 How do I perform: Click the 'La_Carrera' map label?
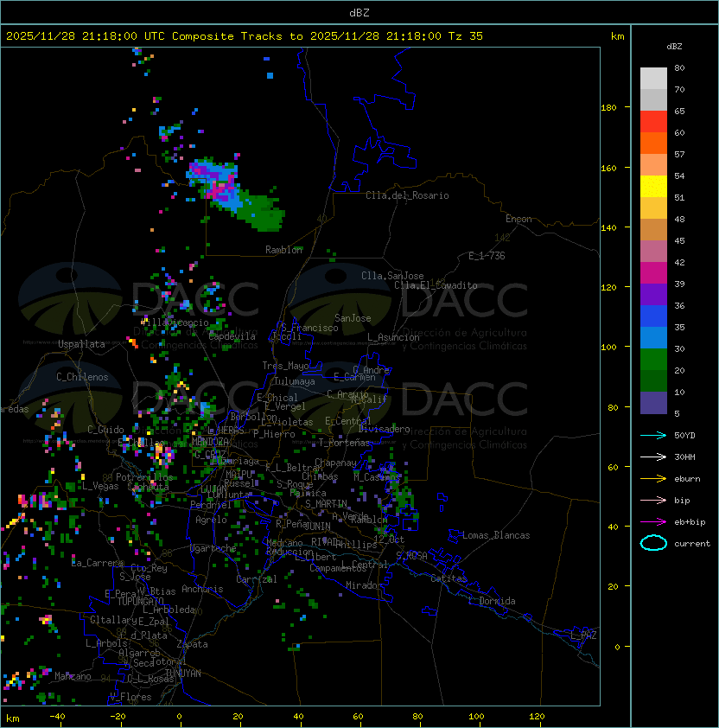point(97,563)
